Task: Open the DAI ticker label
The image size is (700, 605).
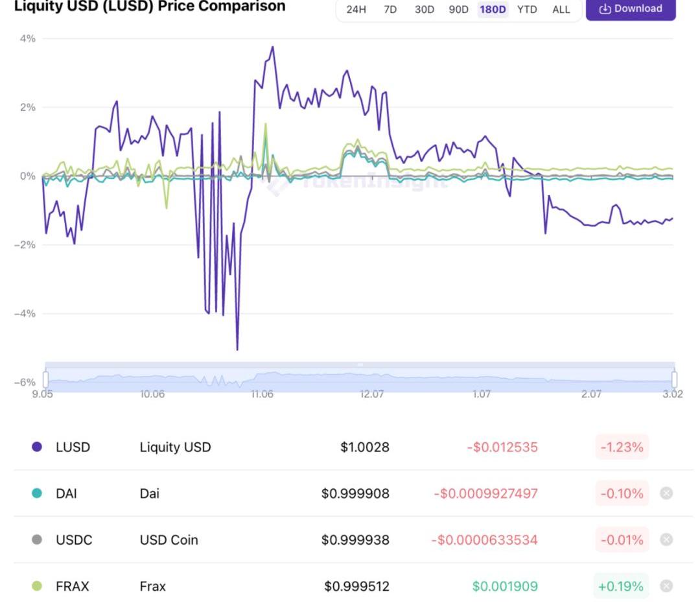Action: pyautogui.click(x=66, y=493)
